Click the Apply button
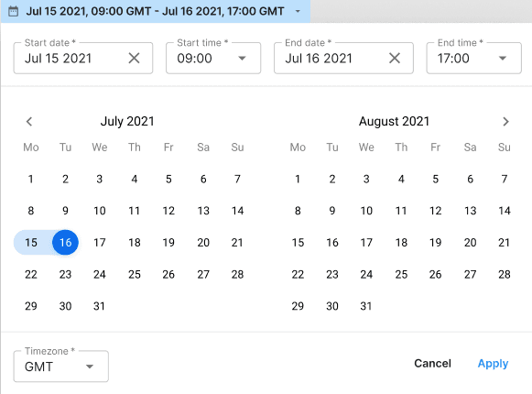Screen dimensions: 532x394 (493, 364)
